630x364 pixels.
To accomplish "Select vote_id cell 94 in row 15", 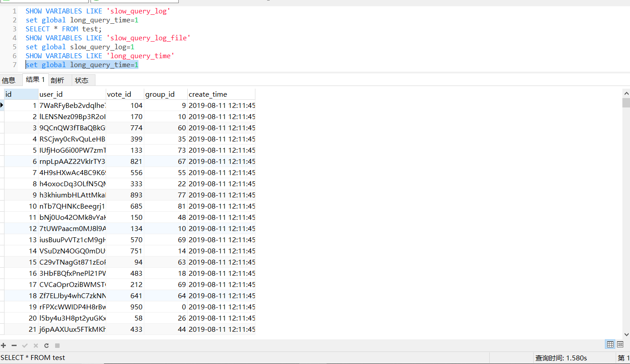I will (x=125, y=262).
